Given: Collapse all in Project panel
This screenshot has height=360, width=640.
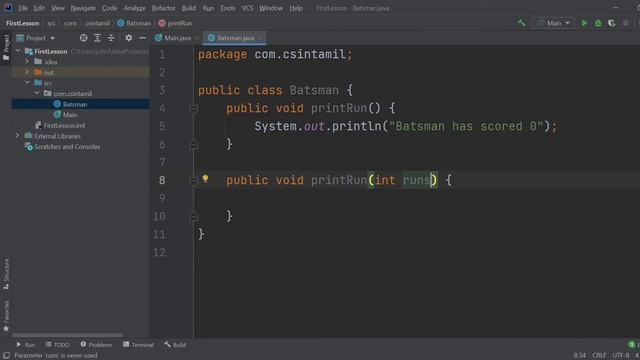Looking at the screenshot, I should tap(111, 38).
